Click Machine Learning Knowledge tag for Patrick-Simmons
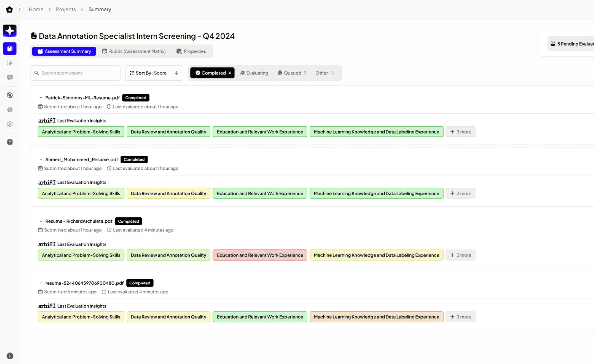Image resolution: width=594 pixels, height=364 pixels. pos(377,132)
